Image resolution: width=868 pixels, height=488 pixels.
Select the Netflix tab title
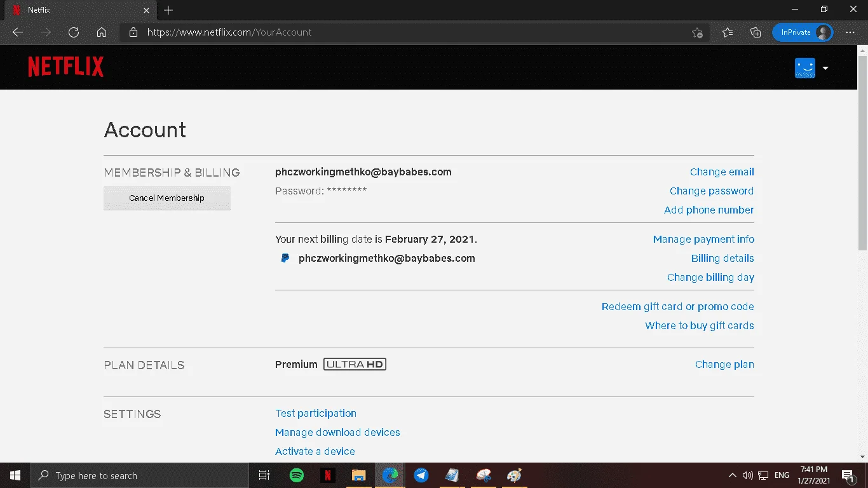[39, 10]
